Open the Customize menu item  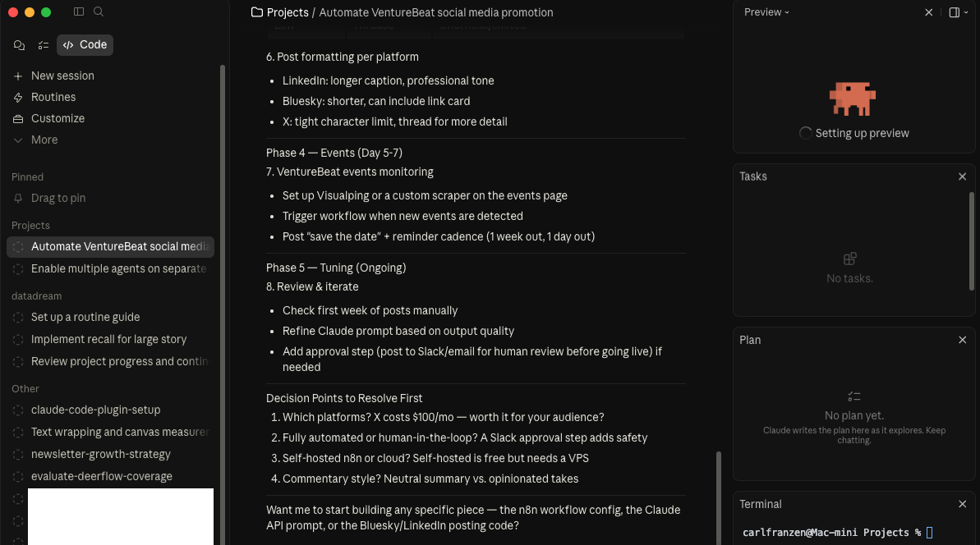click(x=58, y=118)
